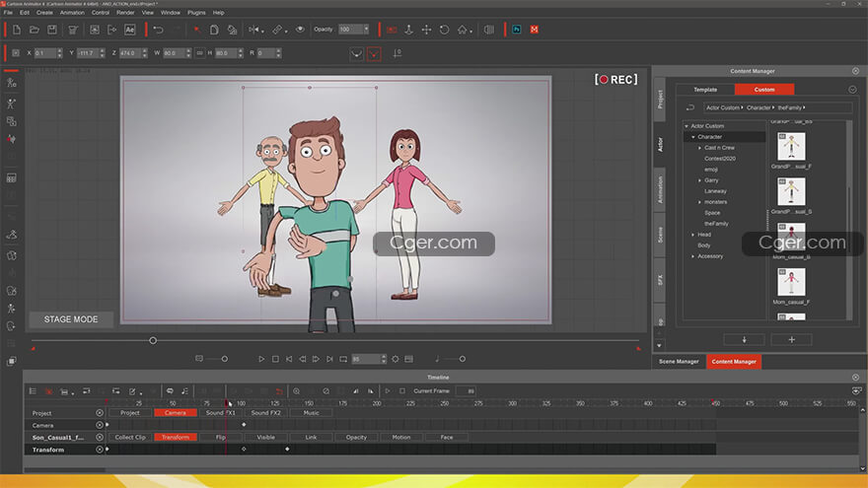Viewport: 868px width, 488px height.
Task: Toggle the red highlighted bone-mode button
Action: (x=374, y=53)
